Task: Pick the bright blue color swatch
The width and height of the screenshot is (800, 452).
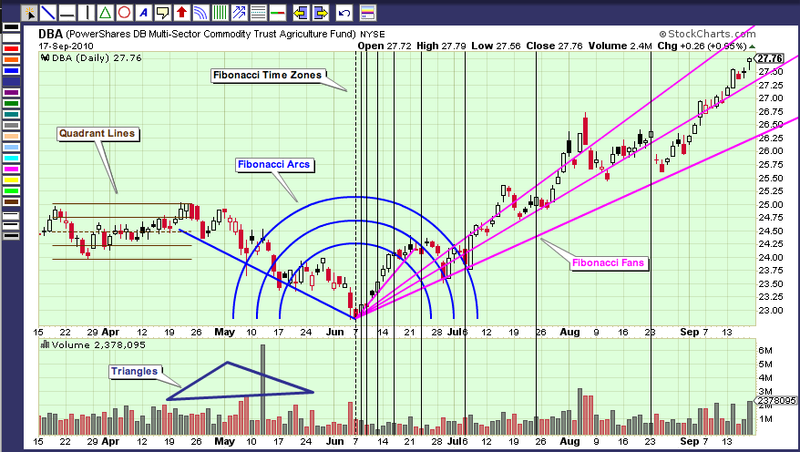Action: coord(11,71)
